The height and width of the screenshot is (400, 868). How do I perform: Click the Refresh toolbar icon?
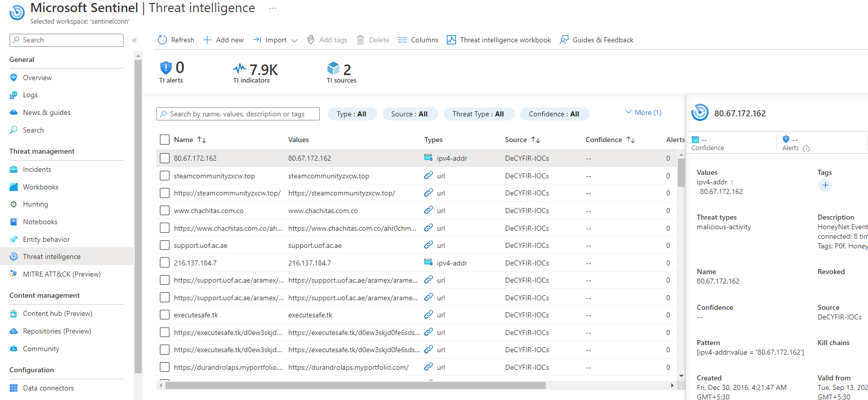tap(162, 40)
